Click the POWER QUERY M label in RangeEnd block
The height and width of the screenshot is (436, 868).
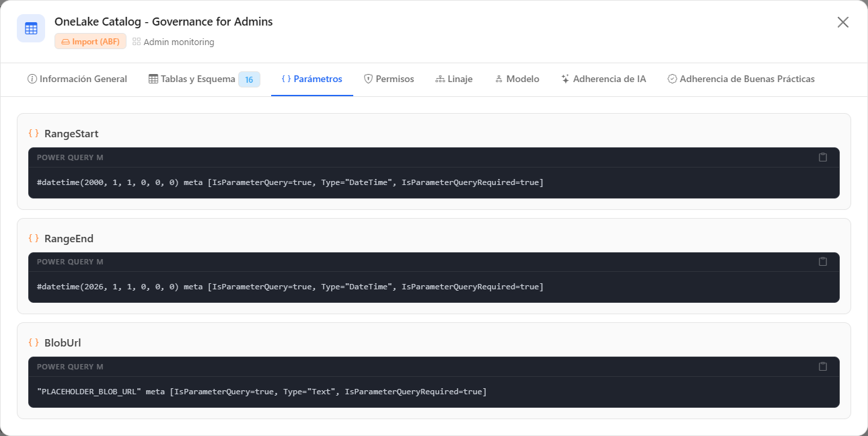point(70,262)
